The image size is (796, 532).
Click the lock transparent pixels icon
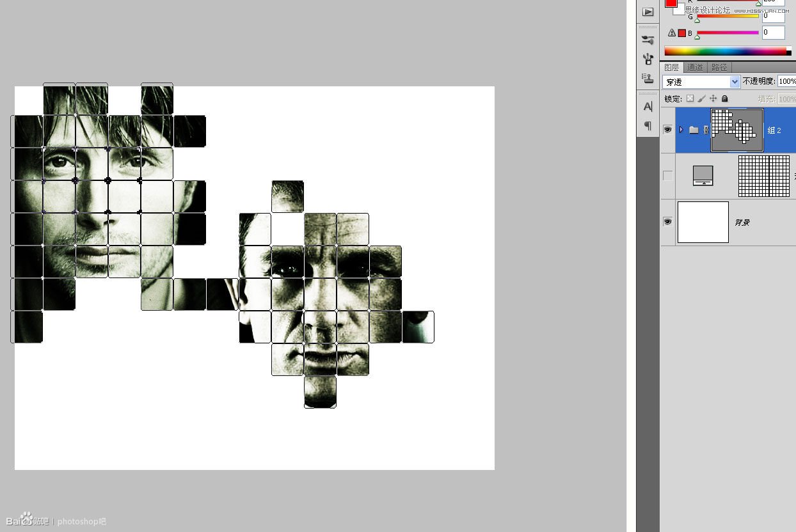coord(690,98)
